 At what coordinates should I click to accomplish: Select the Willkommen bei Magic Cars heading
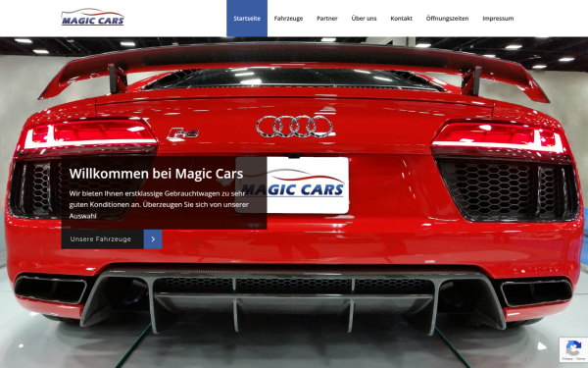tap(156, 174)
